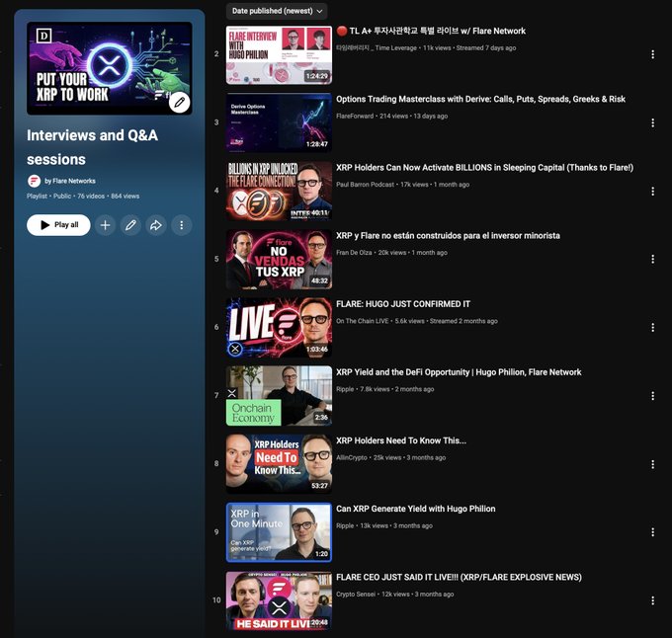Open the three-dot menu for Can XRP Generate Yield
Screen dimensions: 672x638
coord(652,532)
